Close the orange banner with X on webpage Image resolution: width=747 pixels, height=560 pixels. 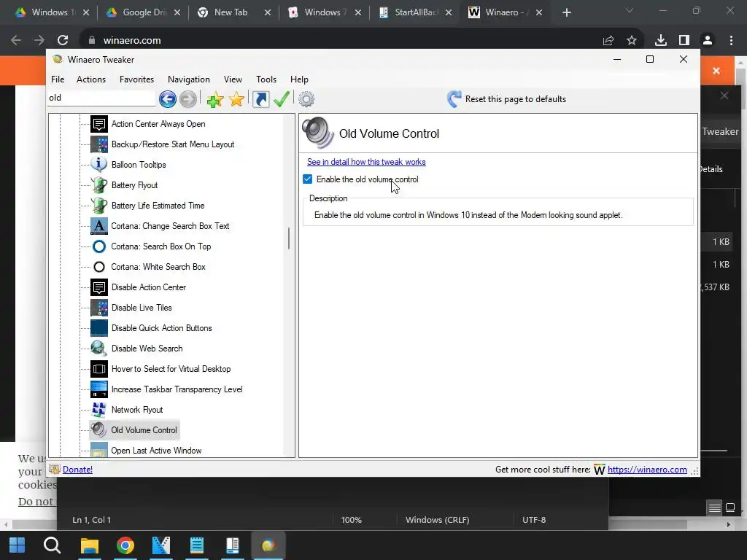pos(716,71)
